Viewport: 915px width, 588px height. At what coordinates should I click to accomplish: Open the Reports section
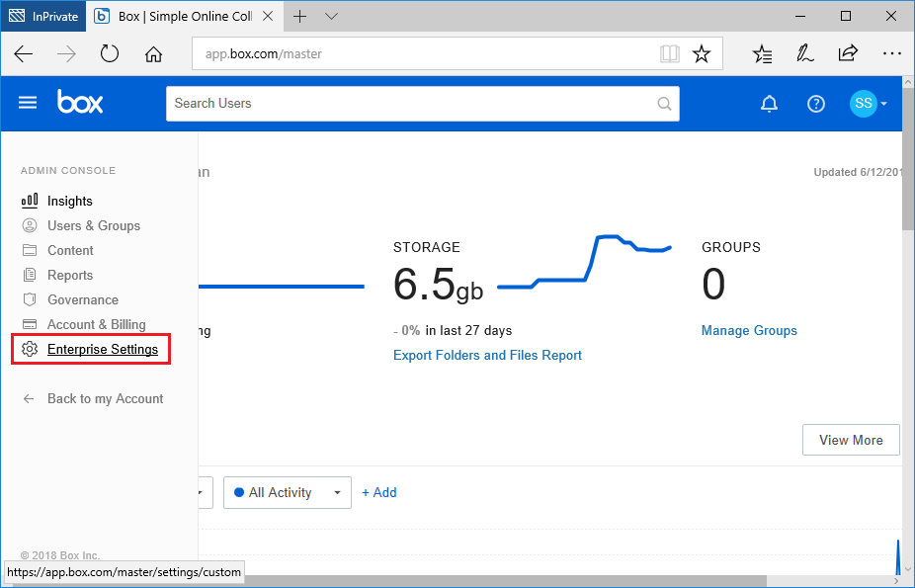pos(70,275)
